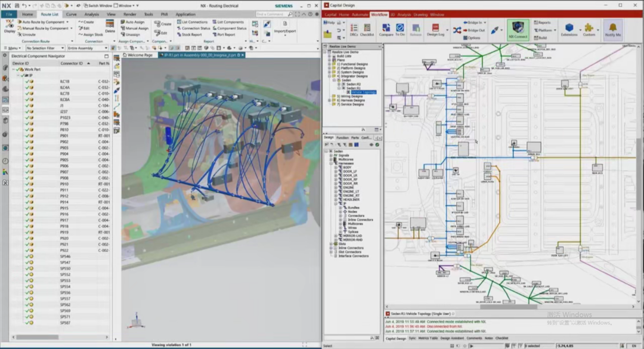644x349 pixels.
Task: Click Unassign in NX ribbon
Action: click(130, 35)
